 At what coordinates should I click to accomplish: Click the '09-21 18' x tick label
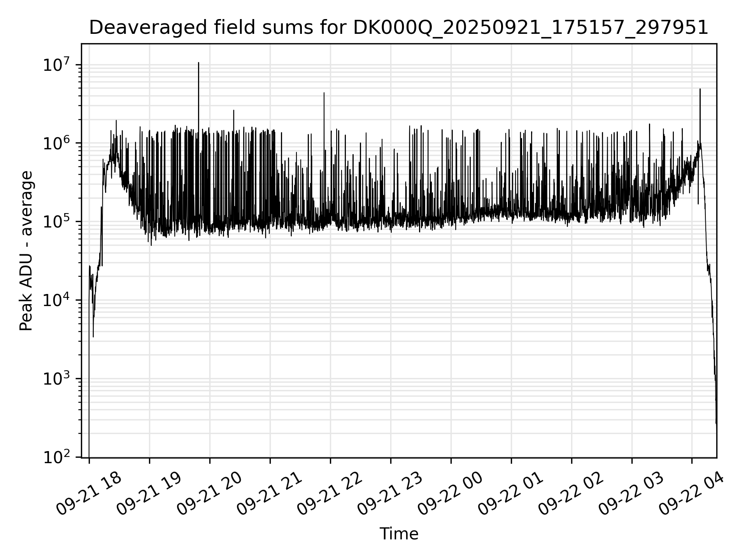[89, 494]
